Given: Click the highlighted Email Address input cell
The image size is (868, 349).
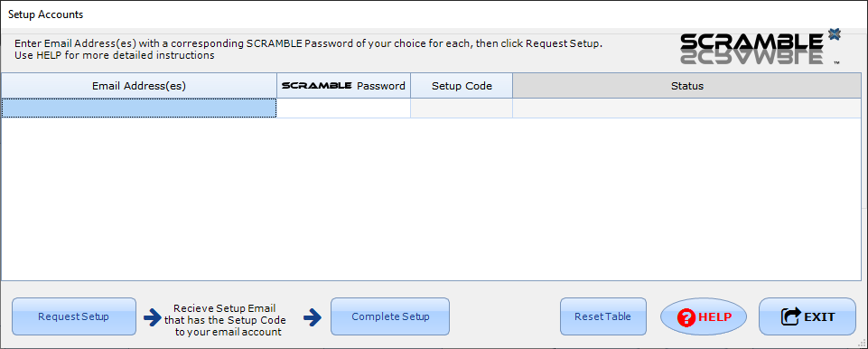Looking at the screenshot, I should point(139,108).
